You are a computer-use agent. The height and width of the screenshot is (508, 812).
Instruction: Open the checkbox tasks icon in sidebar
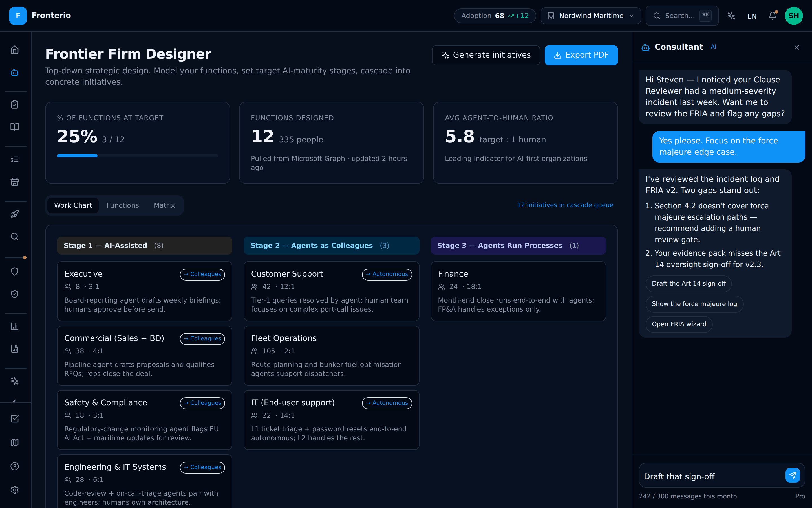click(x=15, y=419)
